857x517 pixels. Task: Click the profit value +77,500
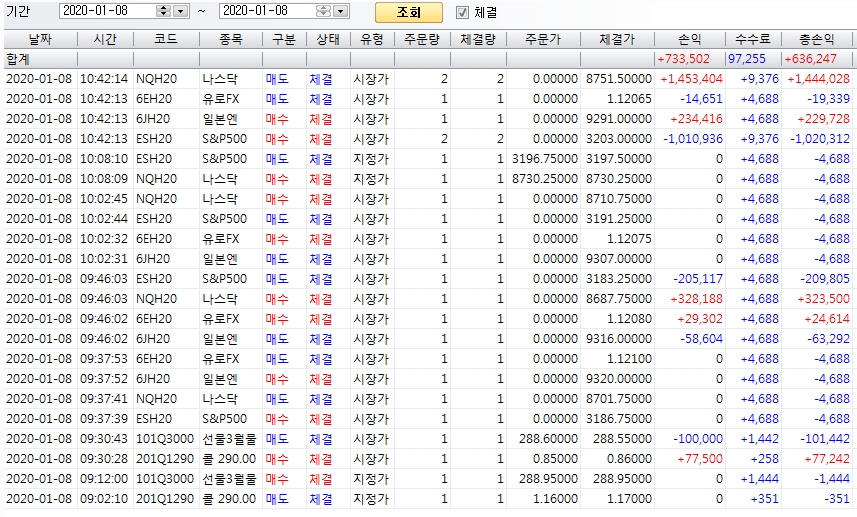(700, 459)
